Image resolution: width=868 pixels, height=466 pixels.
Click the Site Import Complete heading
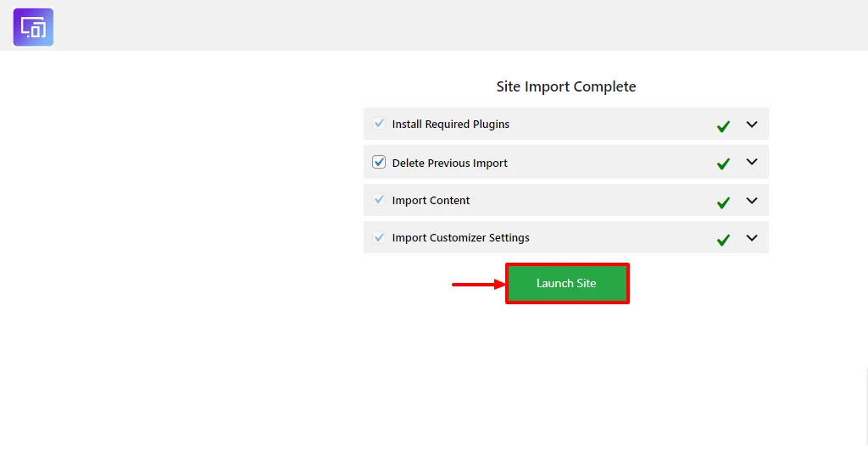[x=565, y=86]
